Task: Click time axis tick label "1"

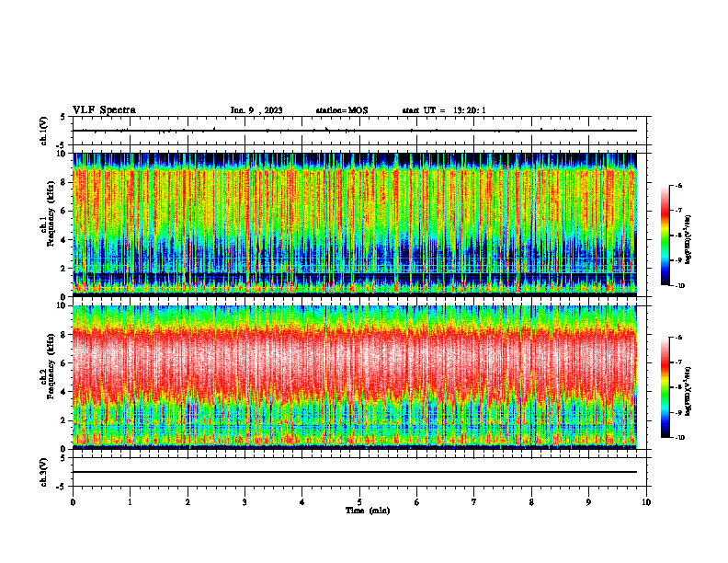Action: tap(130, 502)
